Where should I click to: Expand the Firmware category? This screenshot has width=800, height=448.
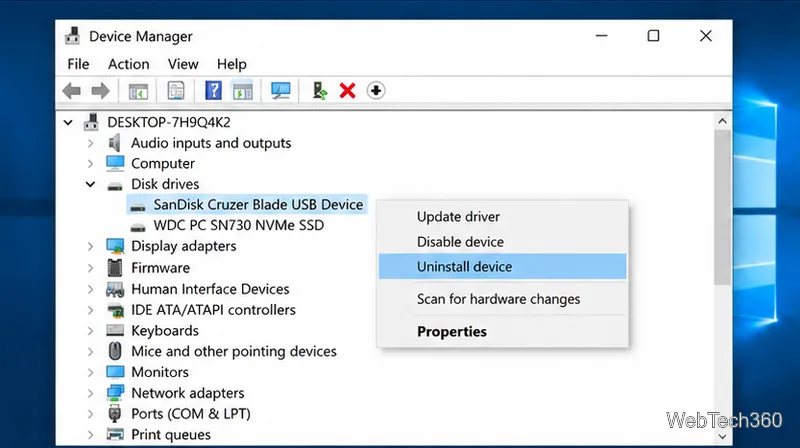pyautogui.click(x=90, y=268)
